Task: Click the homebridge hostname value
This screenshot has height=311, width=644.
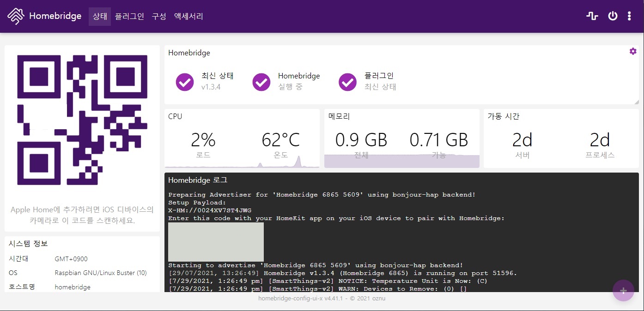Action: click(73, 287)
